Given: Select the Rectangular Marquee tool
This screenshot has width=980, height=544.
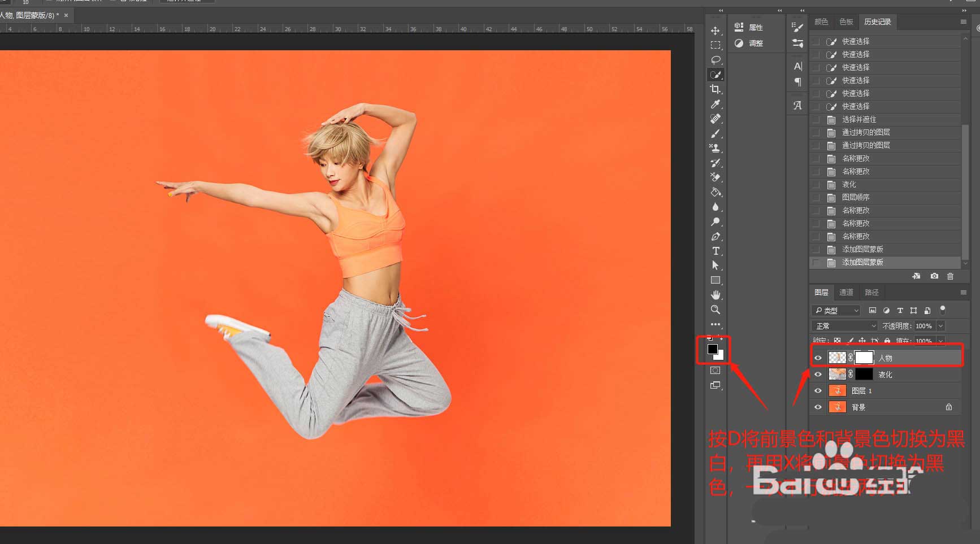Looking at the screenshot, I should coord(716,45).
